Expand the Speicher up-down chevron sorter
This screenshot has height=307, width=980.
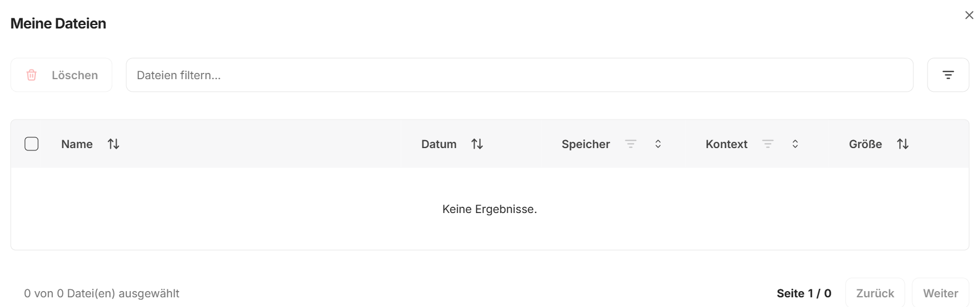click(658, 144)
